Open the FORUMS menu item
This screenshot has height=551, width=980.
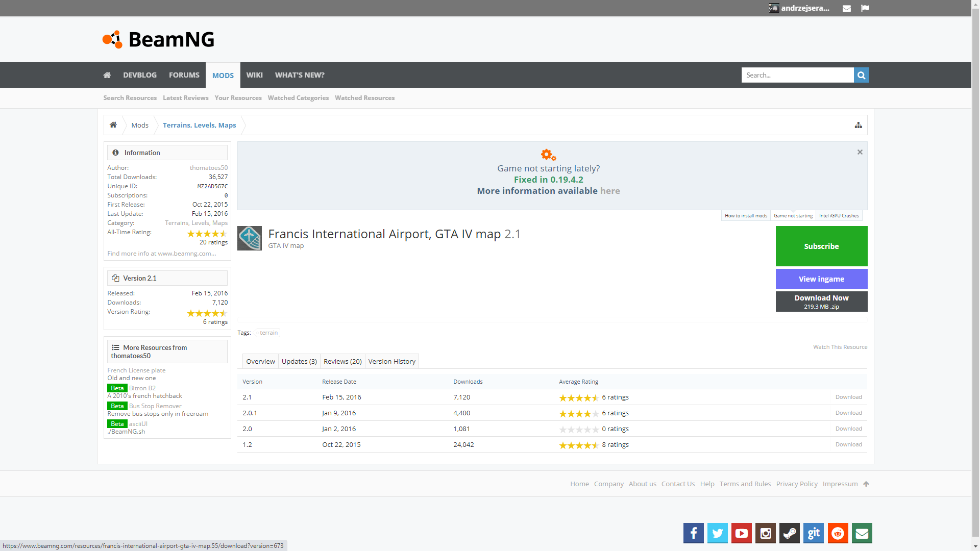[x=184, y=75]
